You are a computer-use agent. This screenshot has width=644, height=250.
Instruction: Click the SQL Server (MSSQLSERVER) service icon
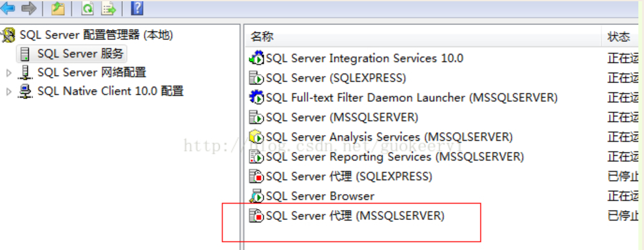pyautogui.click(x=256, y=117)
